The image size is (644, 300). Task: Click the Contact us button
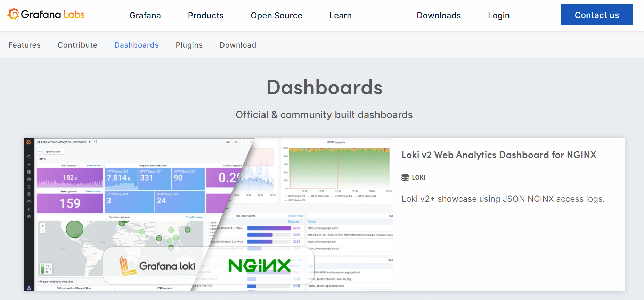(597, 15)
